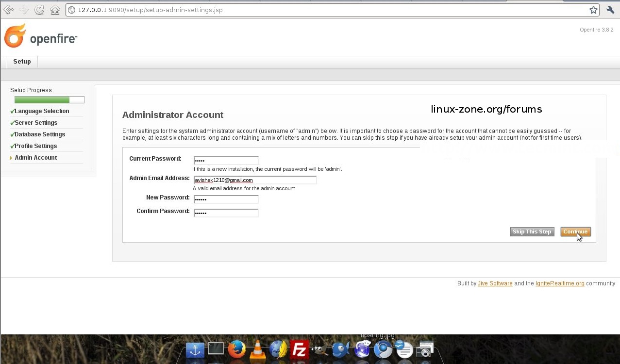The image size is (620, 364).
Task: Open Database Settings step in sidebar
Action: click(40, 134)
